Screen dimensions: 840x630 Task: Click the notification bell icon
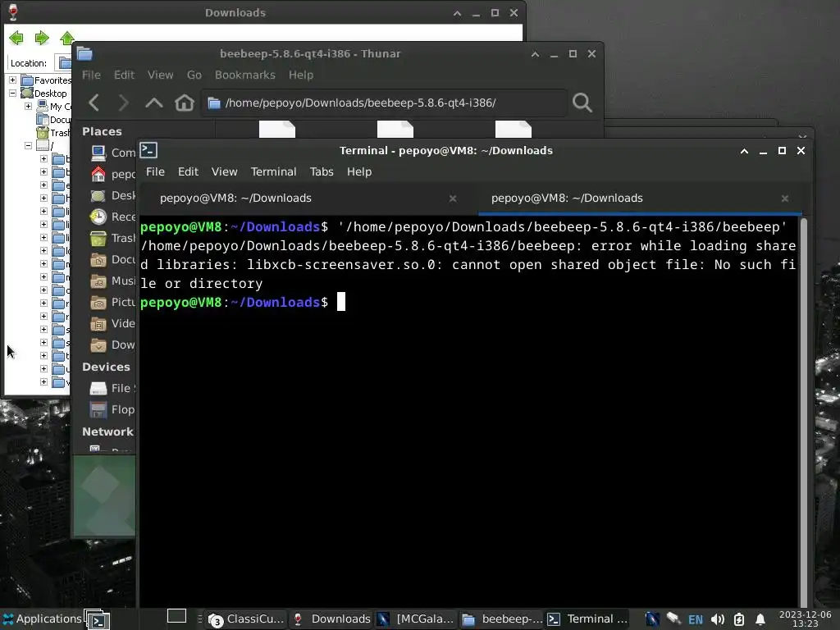point(760,620)
